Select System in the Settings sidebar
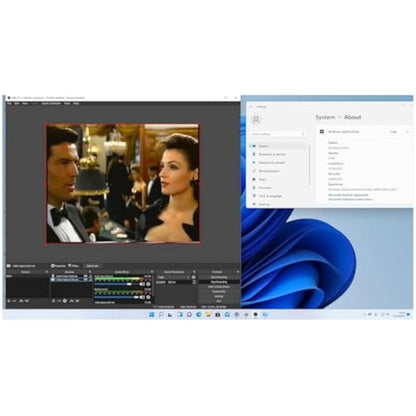The height and width of the screenshot is (416, 416). (278, 146)
